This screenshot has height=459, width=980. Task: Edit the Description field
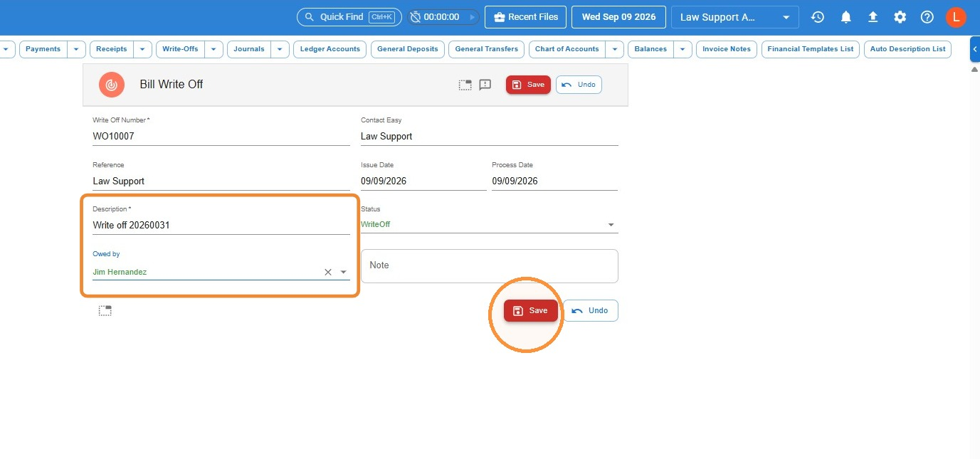tap(221, 225)
